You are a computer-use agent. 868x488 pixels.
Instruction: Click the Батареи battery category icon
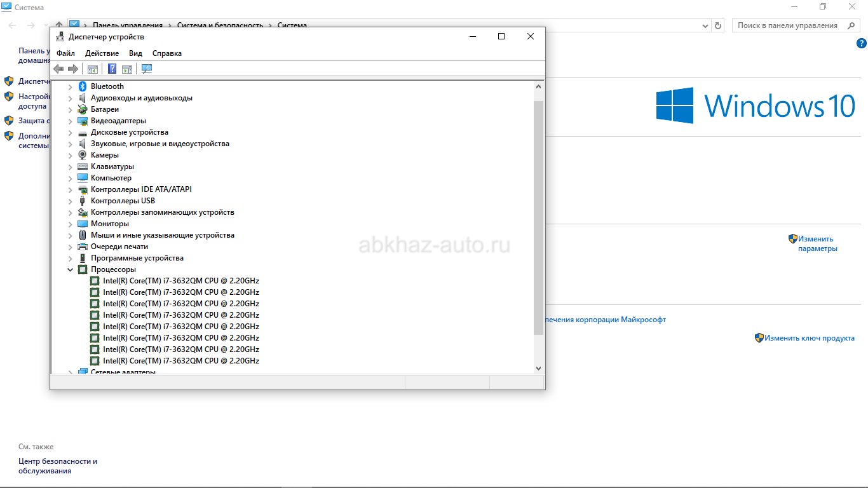pos(82,109)
